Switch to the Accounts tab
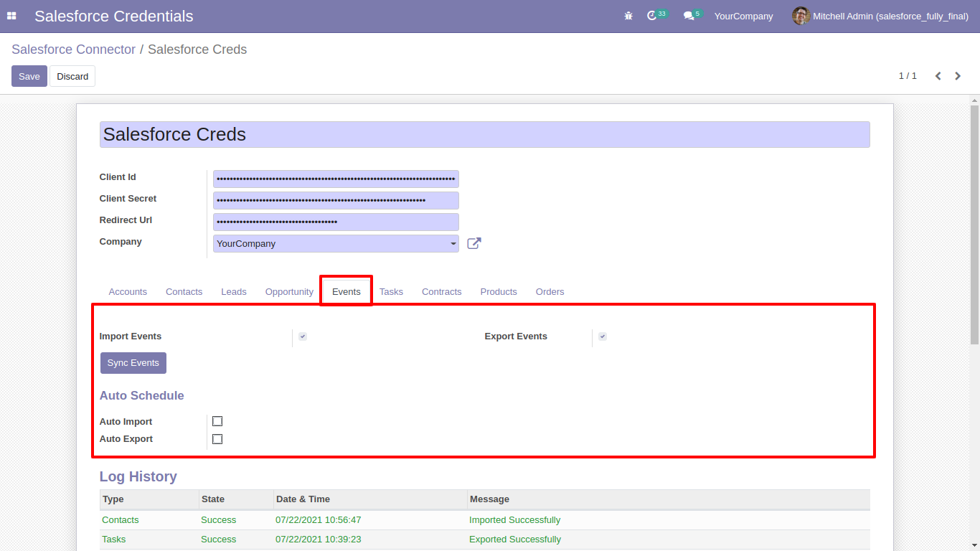Viewport: 980px width, 551px height. (x=128, y=292)
